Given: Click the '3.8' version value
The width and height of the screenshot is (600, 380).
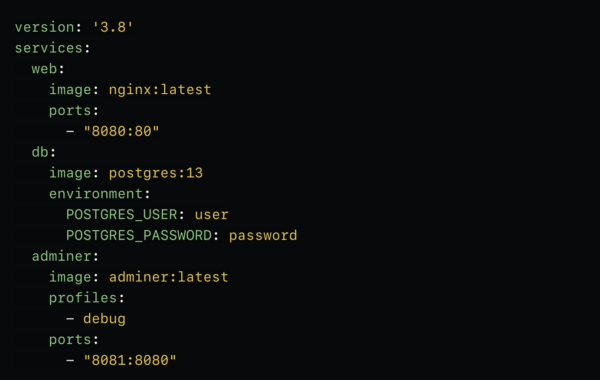Looking at the screenshot, I should [113, 27].
